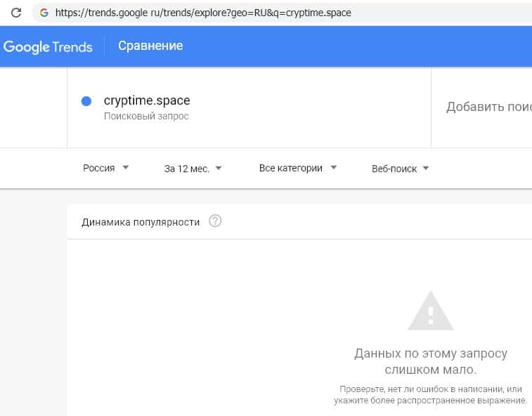Image resolution: width=532 pixels, height=416 pixels.
Task: Click the gray warning triangle icon
Action: [x=430, y=310]
